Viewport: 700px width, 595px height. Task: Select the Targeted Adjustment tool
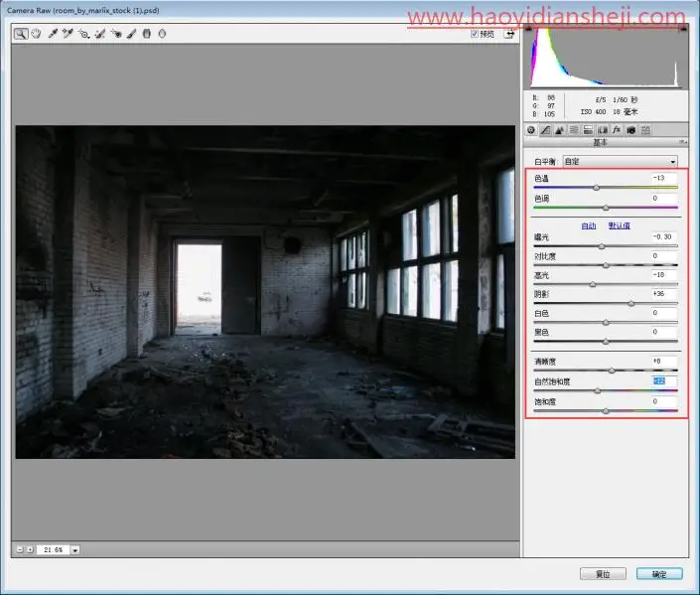pyautogui.click(x=84, y=34)
